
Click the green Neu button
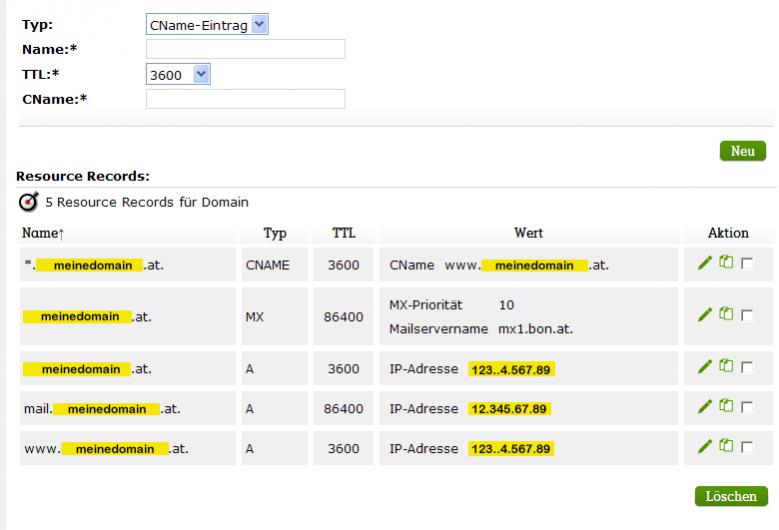click(x=743, y=151)
